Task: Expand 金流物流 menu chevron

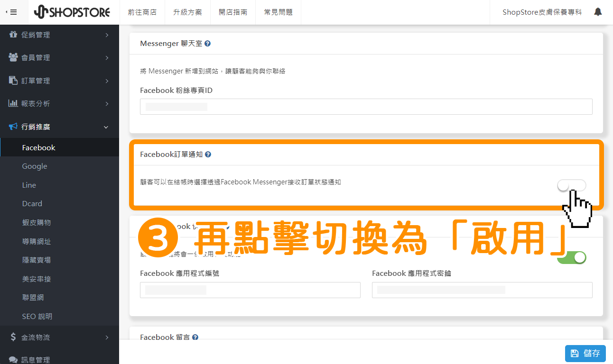Action: 107,337
